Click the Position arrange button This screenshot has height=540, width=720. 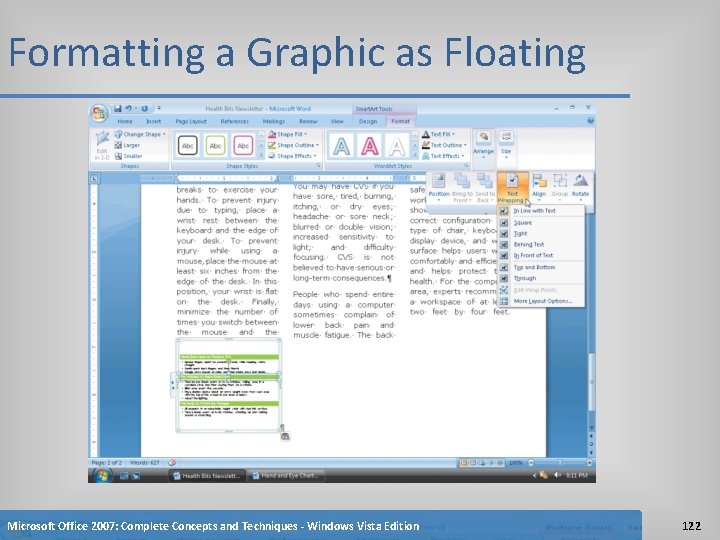click(x=439, y=188)
